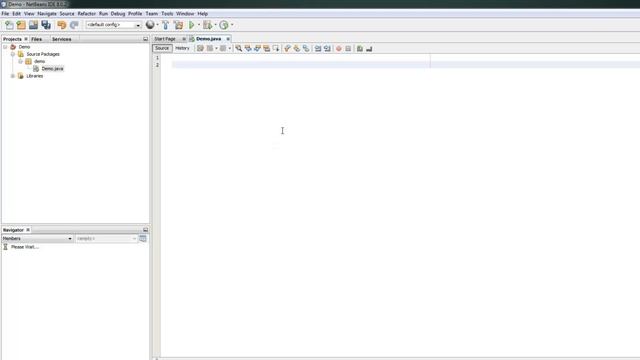Select the Demo.java editor tab
This screenshot has height=360, width=640.
[209, 39]
